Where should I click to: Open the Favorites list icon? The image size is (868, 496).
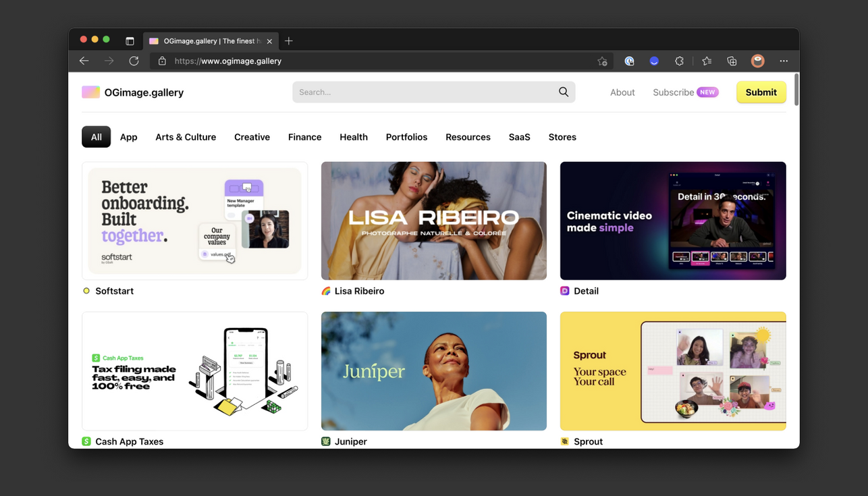click(707, 61)
